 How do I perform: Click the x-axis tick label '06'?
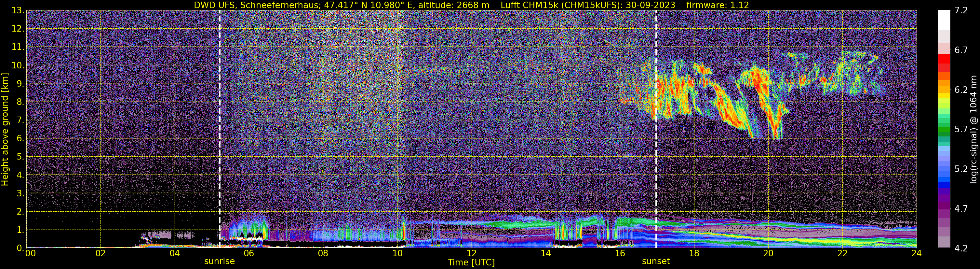point(249,253)
